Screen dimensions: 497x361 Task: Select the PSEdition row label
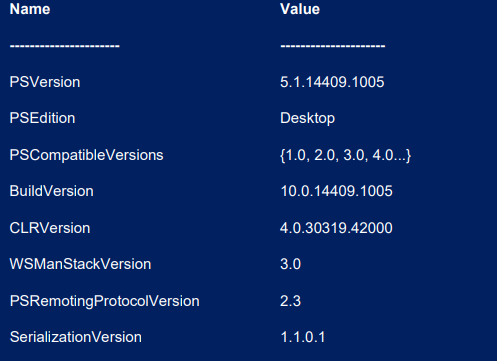[42, 118]
